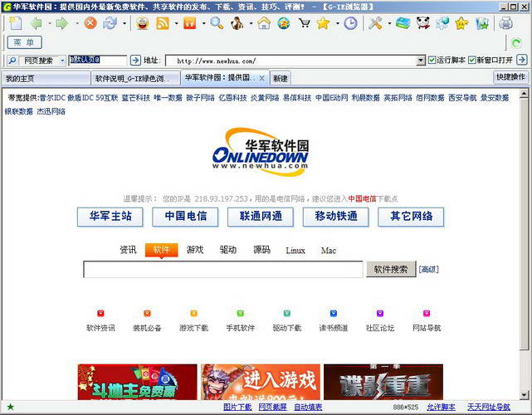Open the [高级] advanced search link
The image size is (532, 415).
tap(429, 270)
